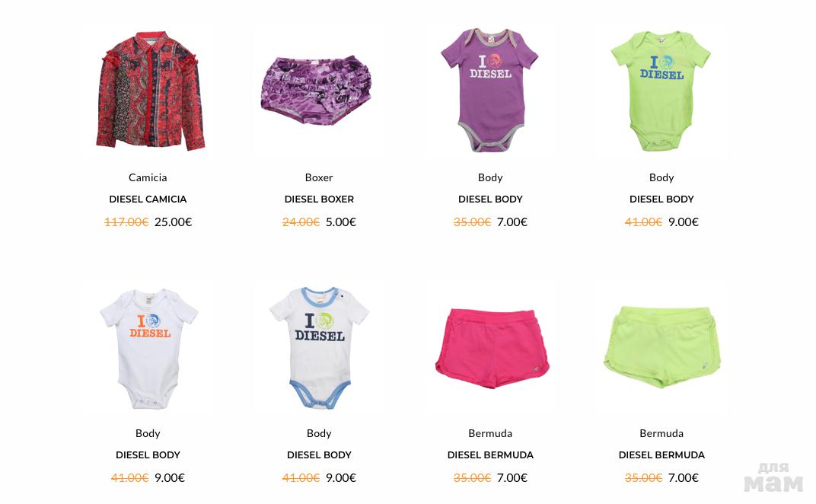Click DIESEL BODY title under purple bodysuit
This screenshot has height=504, width=816.
point(490,199)
